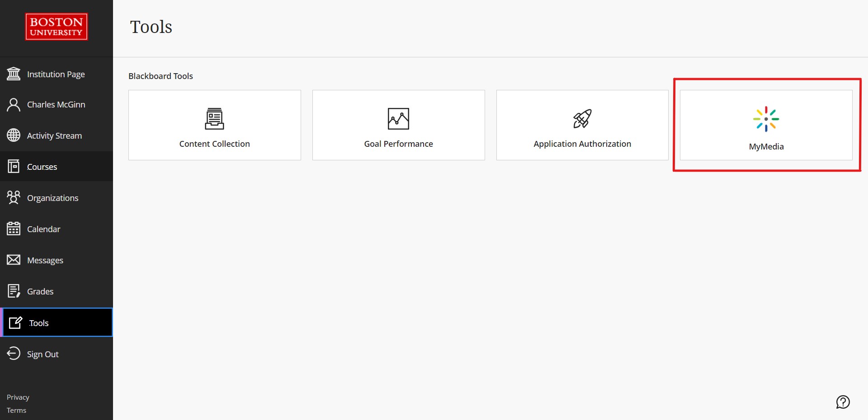Click the Calendar icon in the sidebar
The width and height of the screenshot is (868, 420).
[14, 229]
